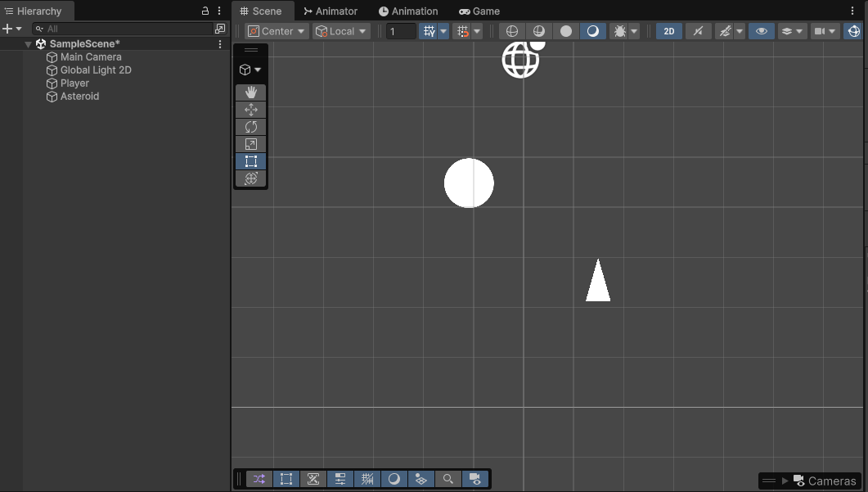Toggle scene effects (skybox/fog) button
This screenshot has height=492, width=868.
point(725,31)
